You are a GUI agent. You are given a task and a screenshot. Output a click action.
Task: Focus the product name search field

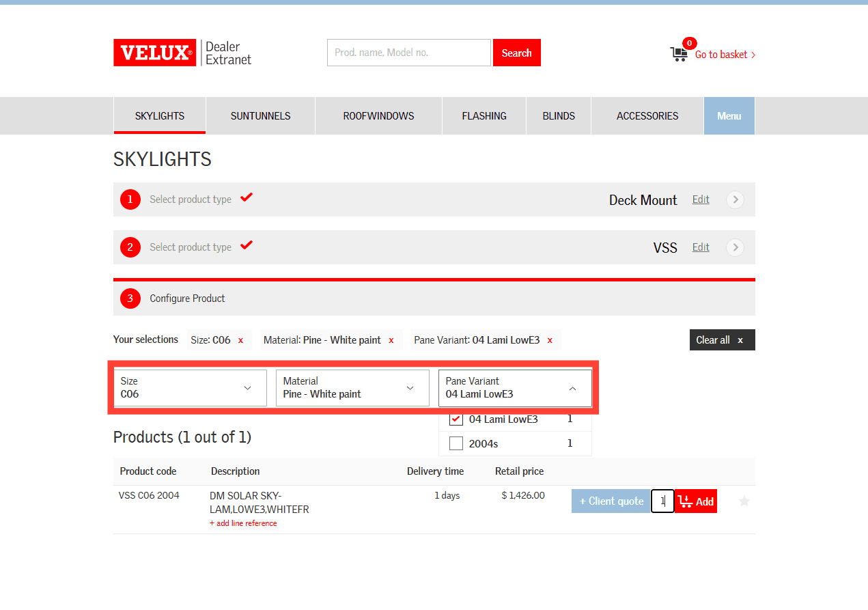pos(409,53)
